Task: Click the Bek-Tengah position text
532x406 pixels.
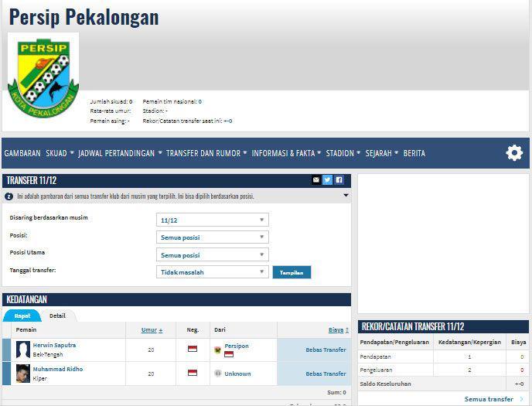Action: (48, 354)
